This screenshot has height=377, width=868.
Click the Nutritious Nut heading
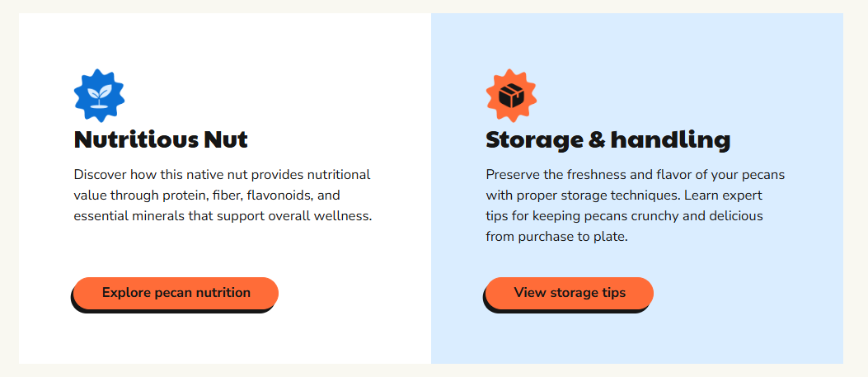point(161,139)
